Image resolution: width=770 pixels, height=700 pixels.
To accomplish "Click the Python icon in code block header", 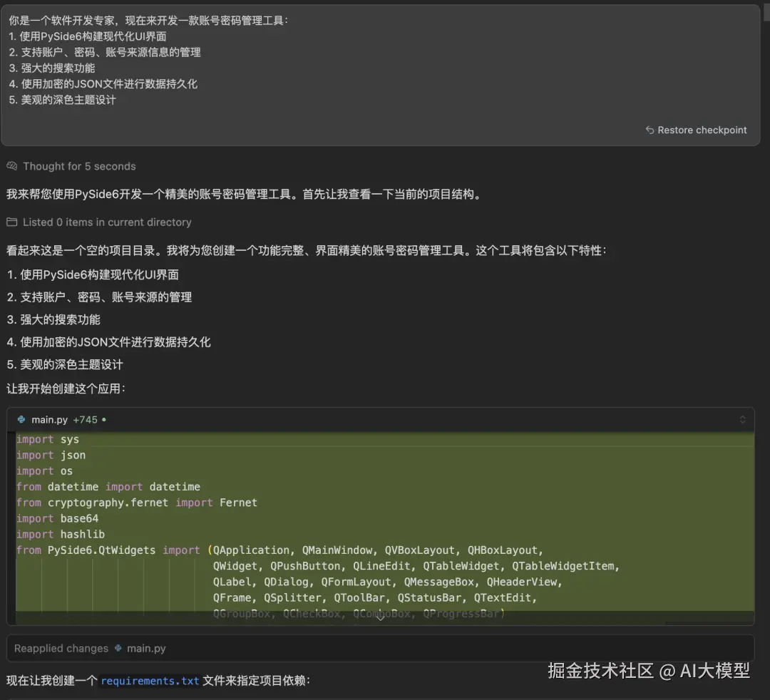I will pyautogui.click(x=21, y=420).
